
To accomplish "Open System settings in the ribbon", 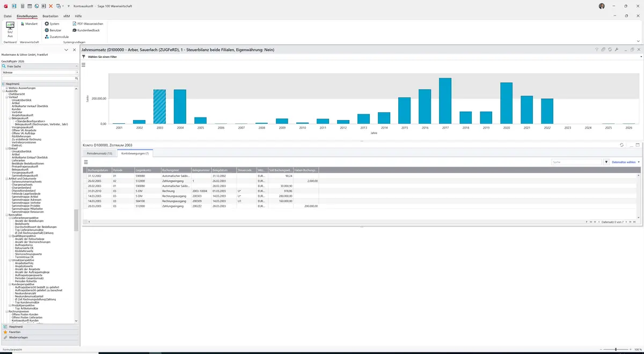I will coord(52,24).
